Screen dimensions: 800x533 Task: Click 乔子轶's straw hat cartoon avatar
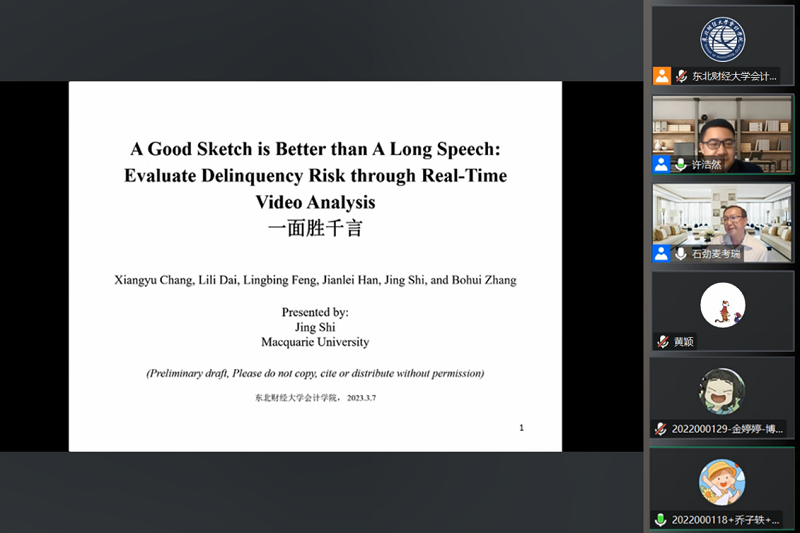click(722, 481)
